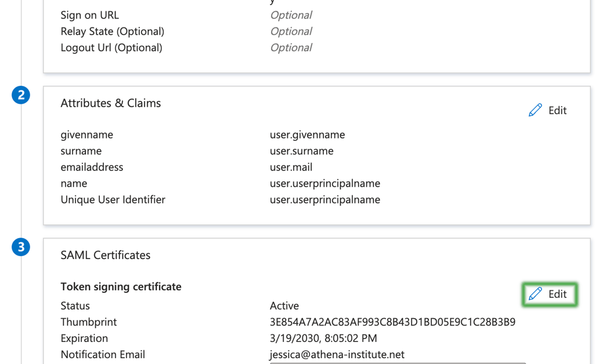Screen dimensions: 610x364
Task: Select the SAML Certificates section heading
Action: (105, 255)
